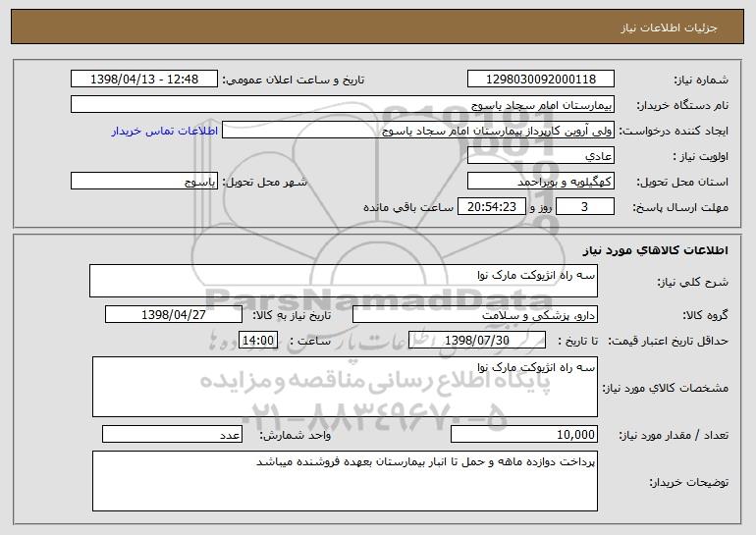Click the label حداقل تاریخ اعتبار قیمت

pyautogui.click(x=669, y=342)
